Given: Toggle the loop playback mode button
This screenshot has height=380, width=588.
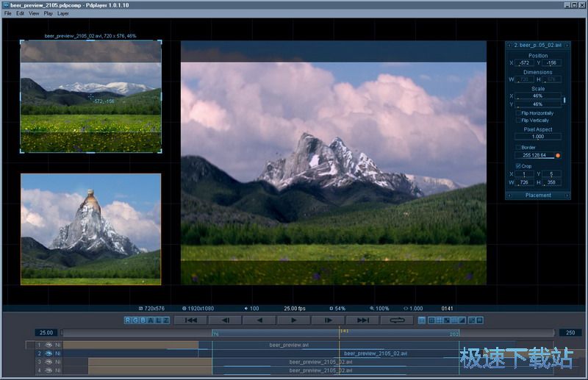Looking at the screenshot, I should [x=398, y=320].
